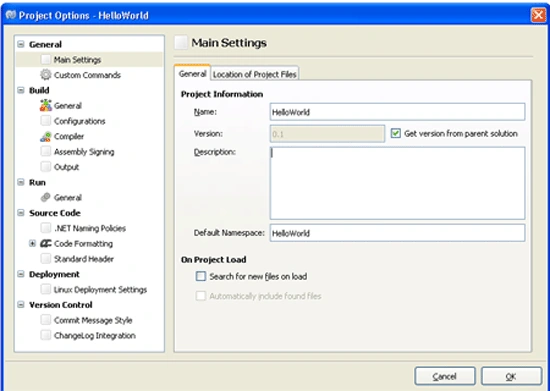The width and height of the screenshot is (550, 391).
Task: Uncheck Get version from parent solution
Action: [396, 133]
